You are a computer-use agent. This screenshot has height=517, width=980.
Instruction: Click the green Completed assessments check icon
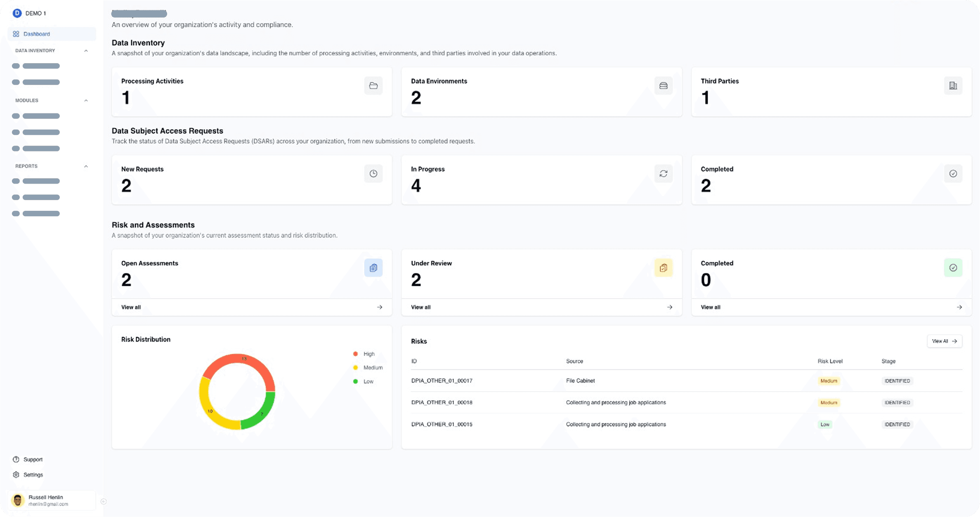953,267
